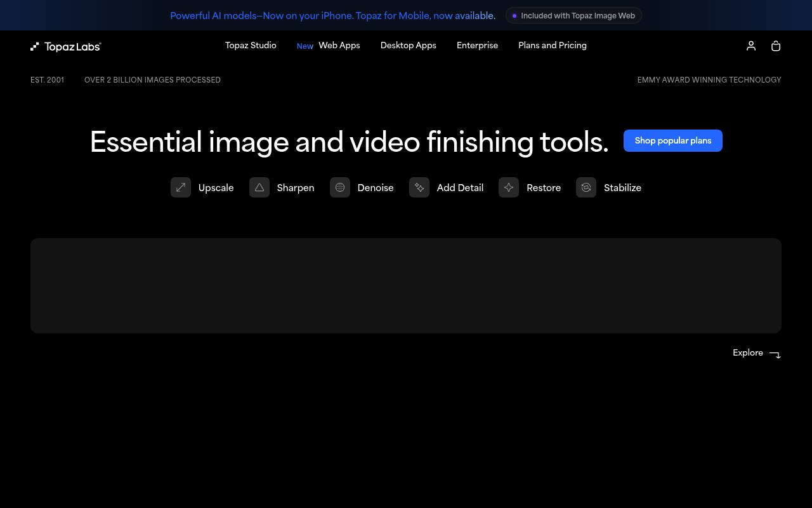Viewport: 812px width, 508px height.
Task: Open the Topaz Studio menu
Action: 251,46
